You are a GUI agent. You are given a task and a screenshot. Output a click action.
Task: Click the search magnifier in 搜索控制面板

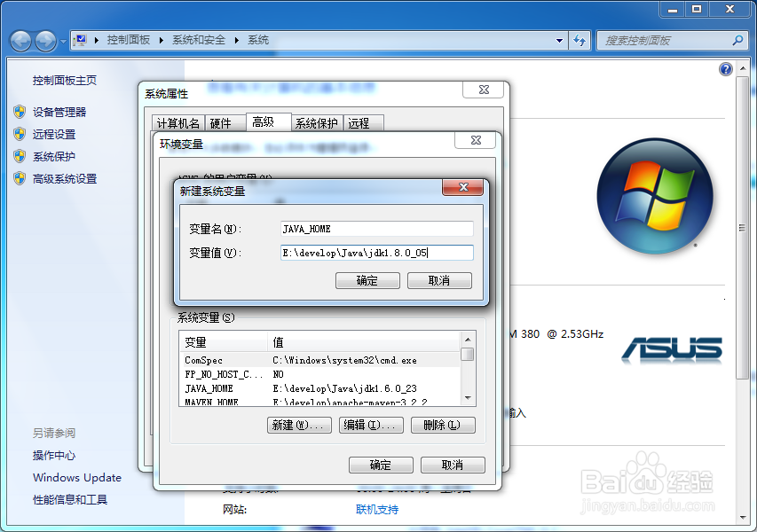[737, 40]
